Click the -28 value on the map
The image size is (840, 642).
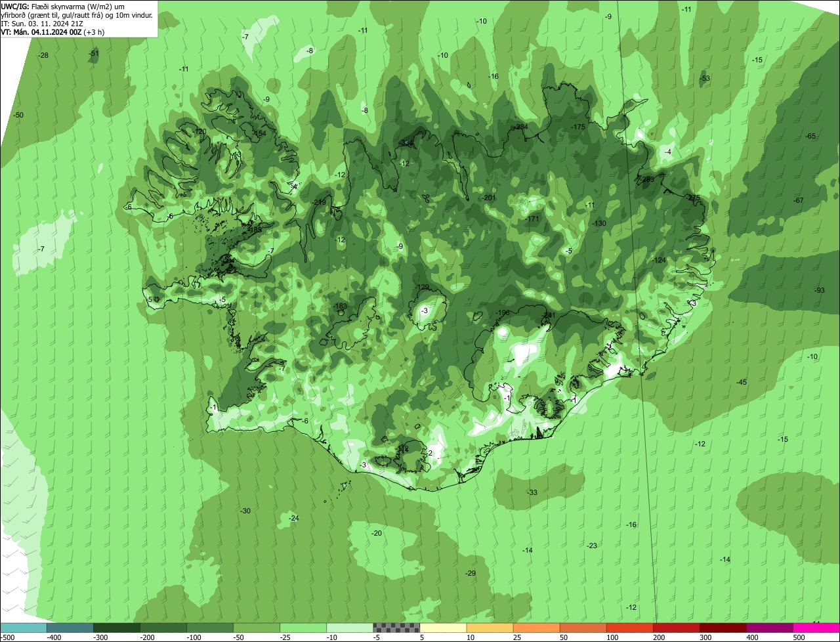[44, 56]
